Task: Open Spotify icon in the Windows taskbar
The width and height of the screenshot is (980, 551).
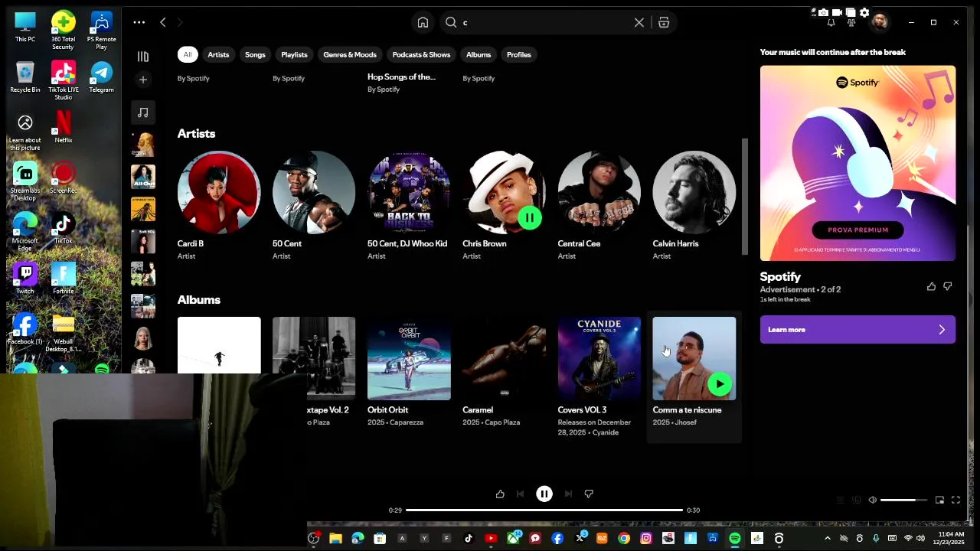Action: coord(735,539)
